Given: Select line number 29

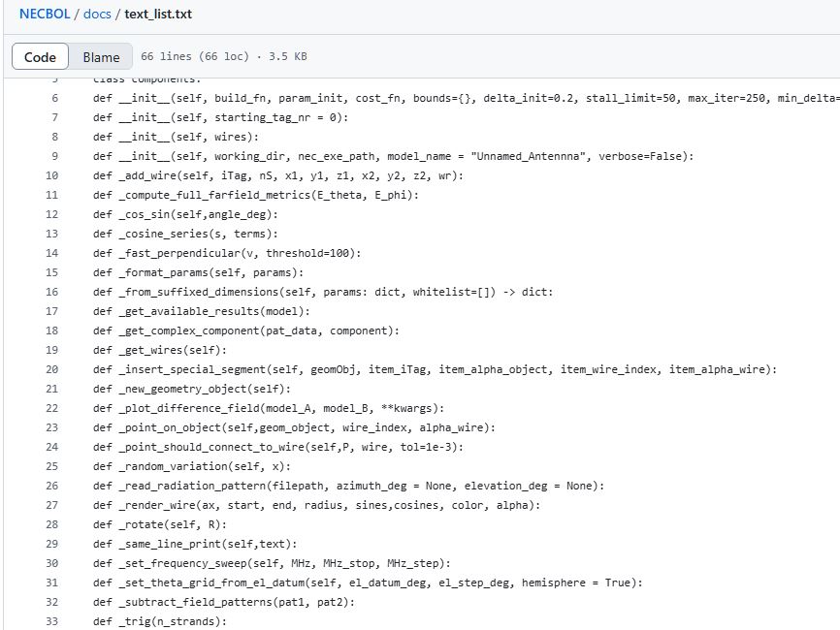Looking at the screenshot, I should 52,544.
